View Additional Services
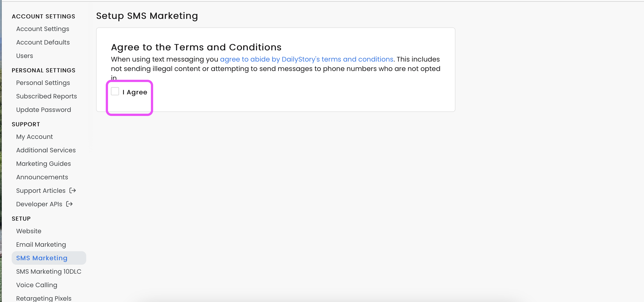644x302 pixels. (46, 150)
